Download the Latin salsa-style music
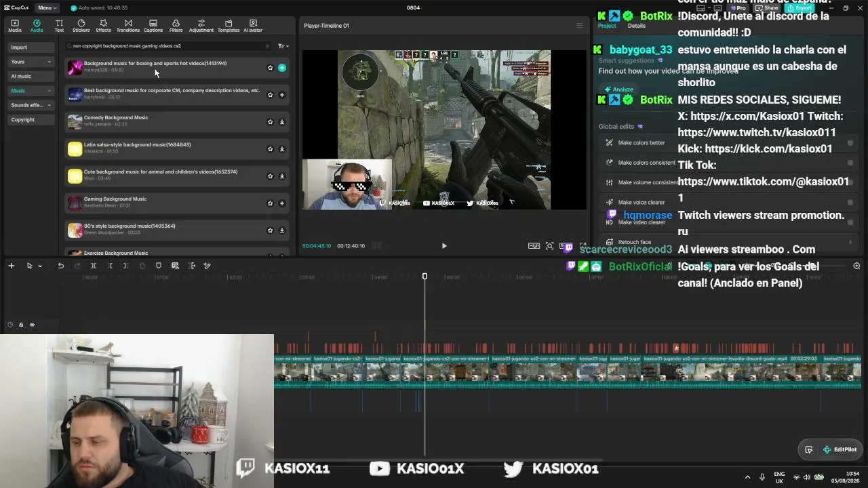 282,149
